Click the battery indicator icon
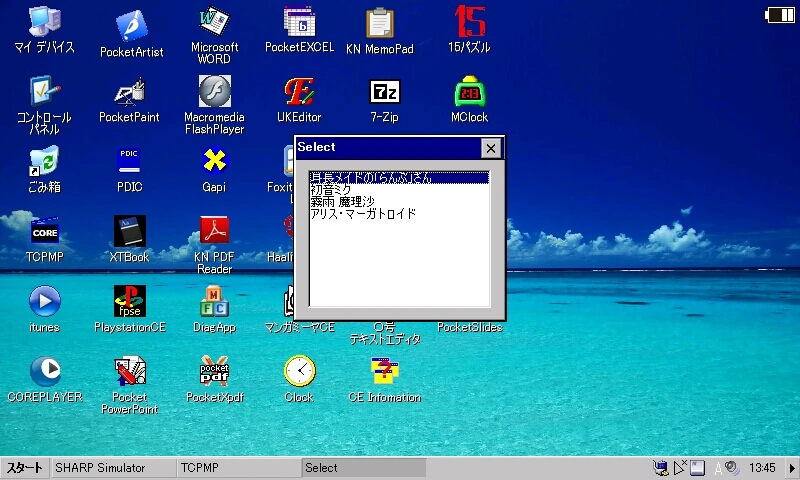This screenshot has width=800, height=480. (x=780, y=15)
